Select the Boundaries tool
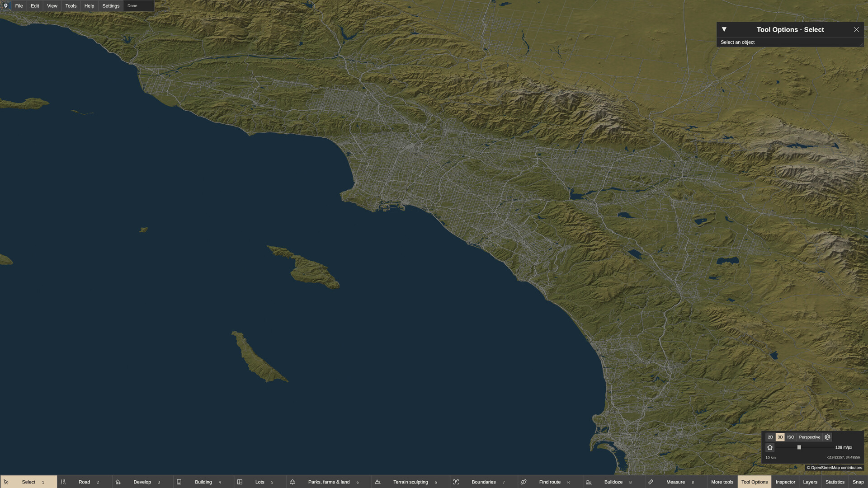Viewport: 868px width, 488px height. (484, 482)
